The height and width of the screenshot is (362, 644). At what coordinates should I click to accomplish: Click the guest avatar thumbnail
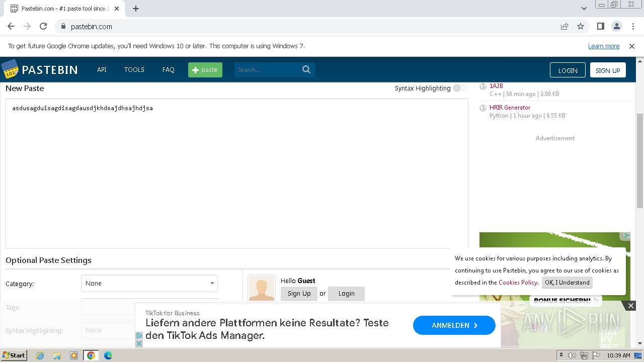(x=262, y=288)
